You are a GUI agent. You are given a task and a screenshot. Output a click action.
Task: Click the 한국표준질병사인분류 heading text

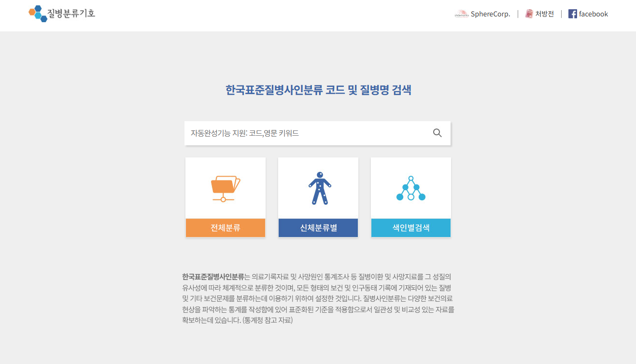coord(318,90)
